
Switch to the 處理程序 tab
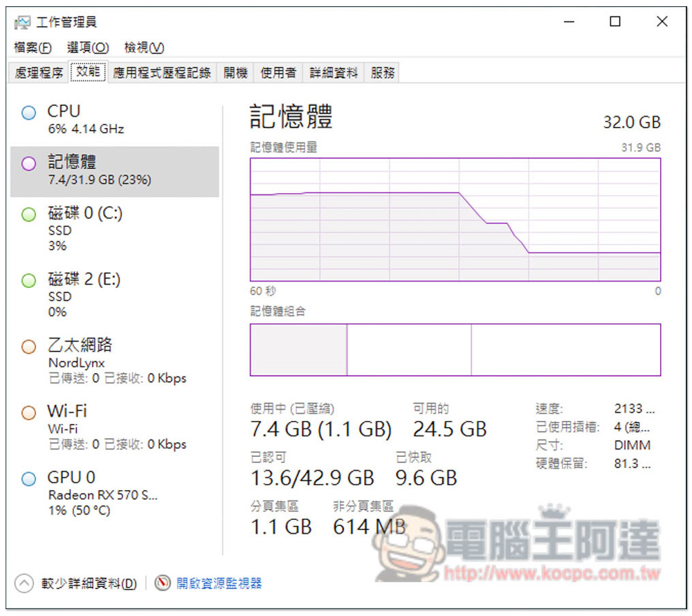tap(39, 73)
